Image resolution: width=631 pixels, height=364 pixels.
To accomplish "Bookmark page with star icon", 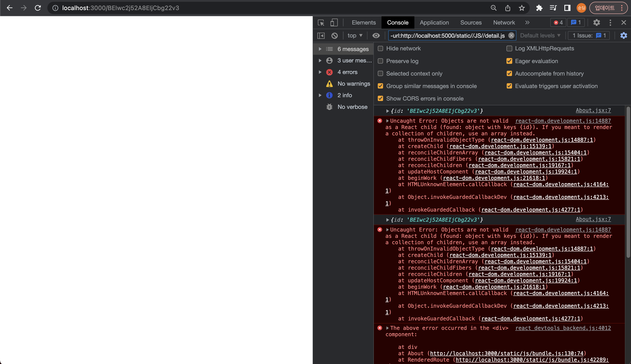I will pyautogui.click(x=522, y=8).
